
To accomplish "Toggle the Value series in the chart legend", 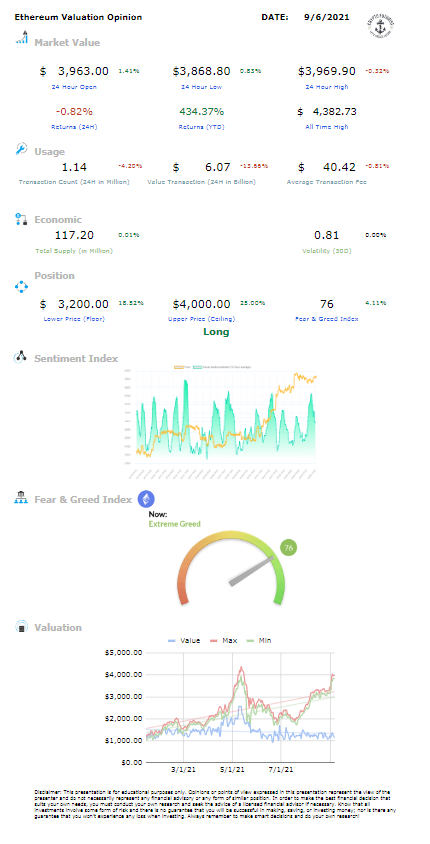I will pos(184,641).
